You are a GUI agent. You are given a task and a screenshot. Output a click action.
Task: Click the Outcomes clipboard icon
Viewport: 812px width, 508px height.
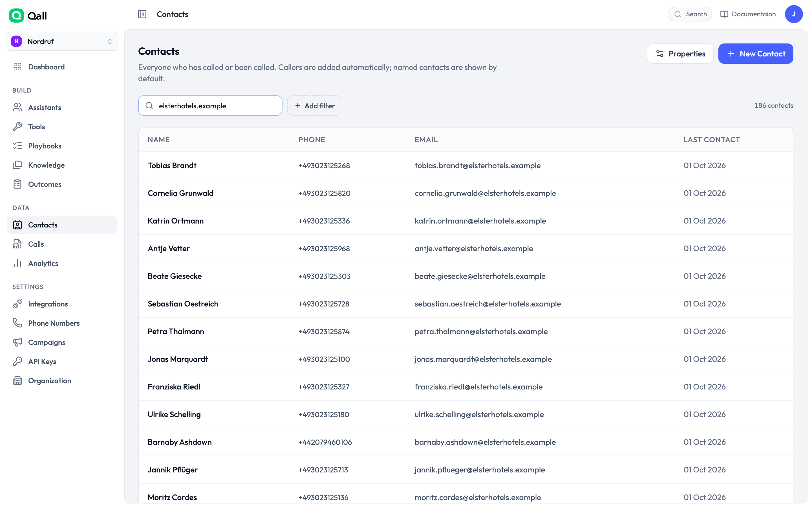17,184
